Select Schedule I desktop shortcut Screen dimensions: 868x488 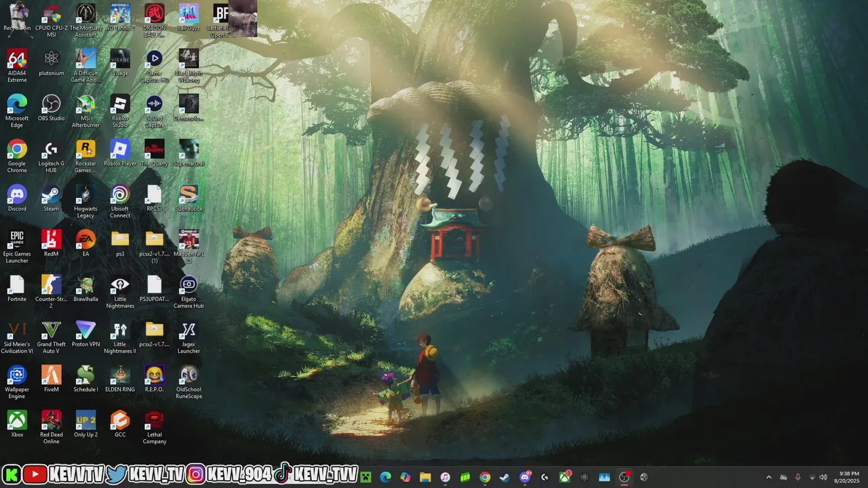[x=85, y=380]
